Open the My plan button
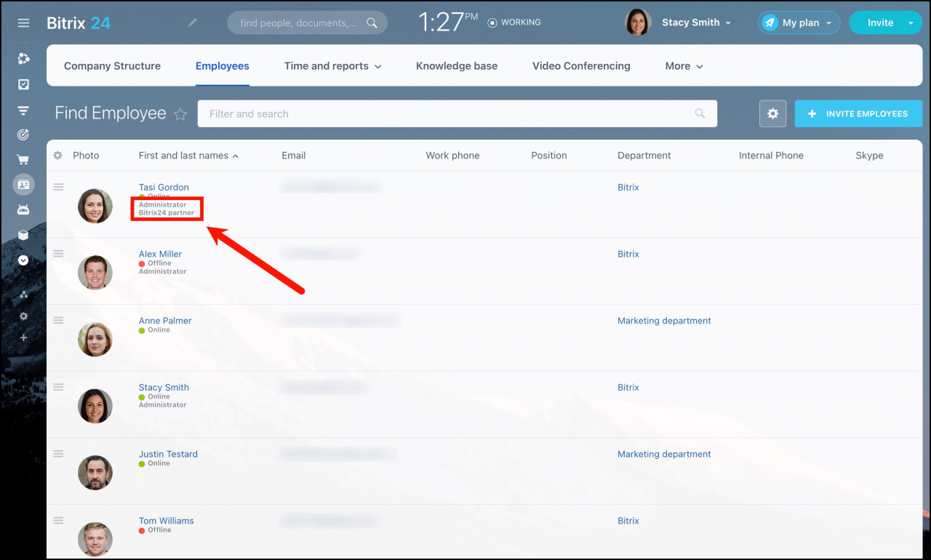931x560 pixels. click(799, 23)
